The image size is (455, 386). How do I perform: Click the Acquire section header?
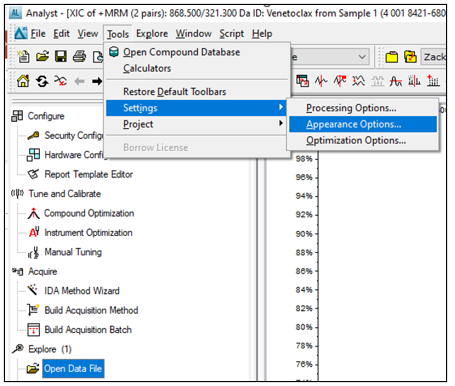[42, 272]
